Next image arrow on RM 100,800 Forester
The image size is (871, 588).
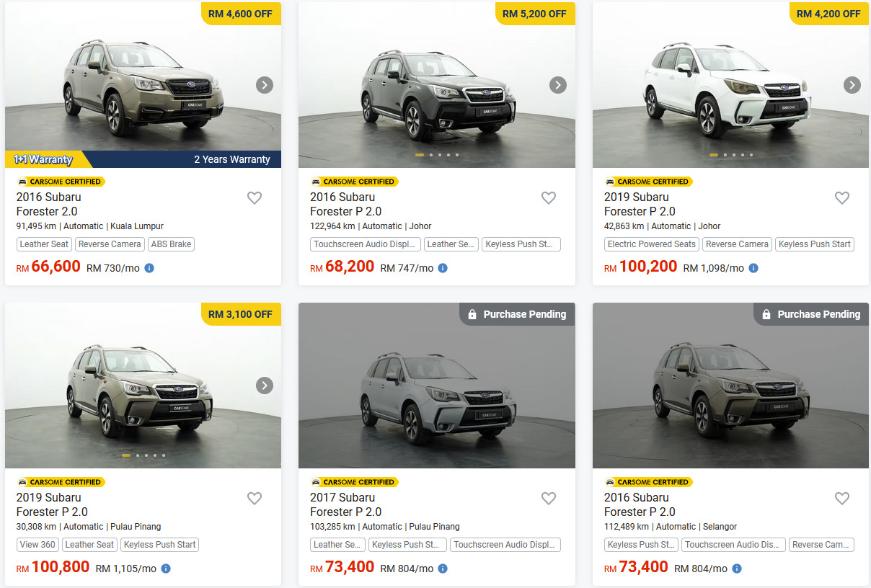coord(265,386)
